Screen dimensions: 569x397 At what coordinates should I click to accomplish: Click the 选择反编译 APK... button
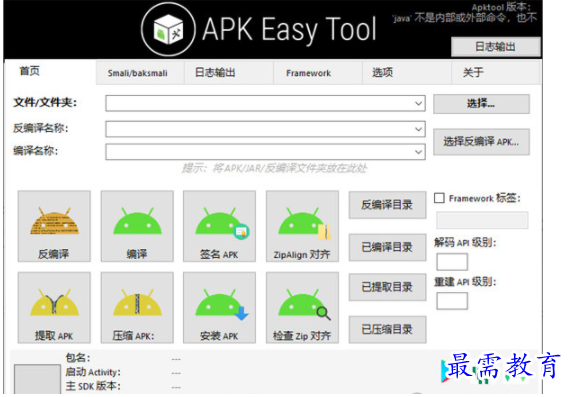tap(481, 142)
